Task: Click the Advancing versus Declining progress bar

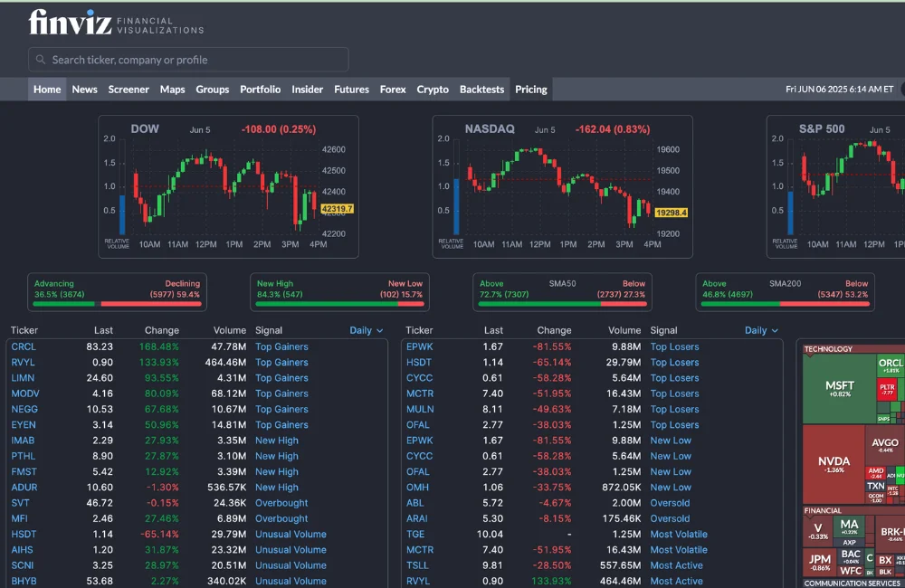Action: pyautogui.click(x=117, y=304)
